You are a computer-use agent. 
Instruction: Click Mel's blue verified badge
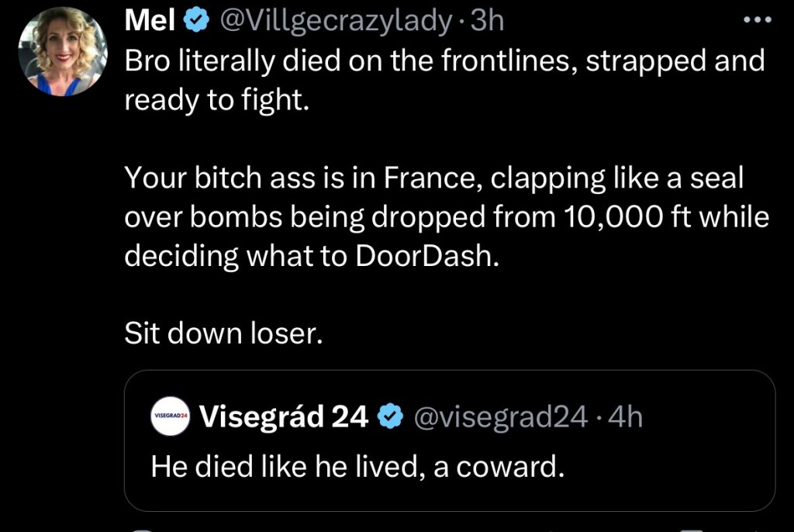click(x=196, y=22)
